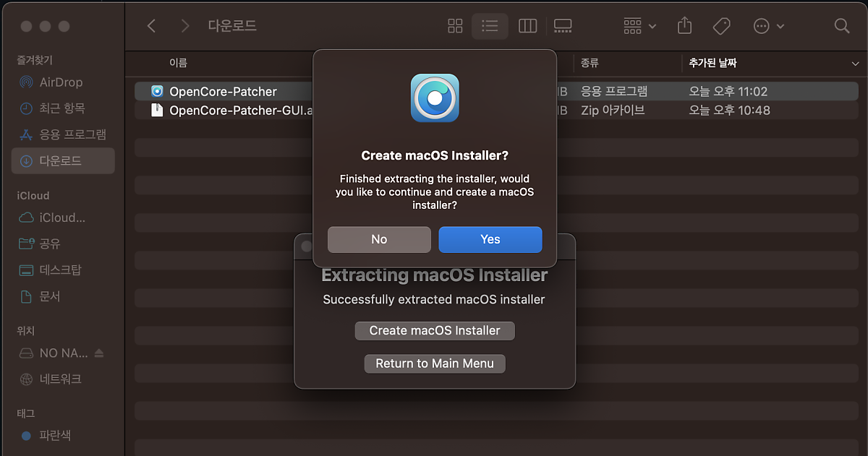Click the 오늘 오후 11:02 date cell
868x456 pixels.
(x=728, y=91)
